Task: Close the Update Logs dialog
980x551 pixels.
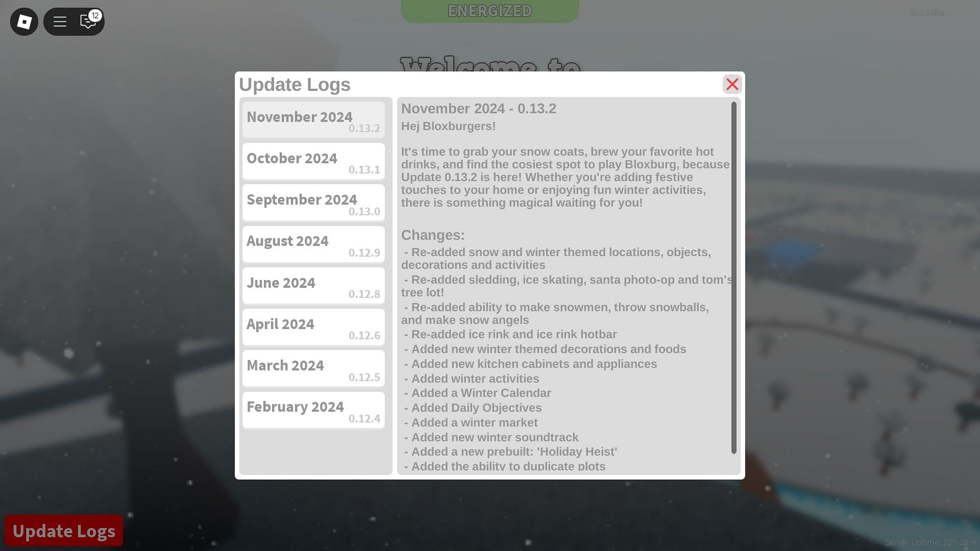Action: (x=732, y=84)
